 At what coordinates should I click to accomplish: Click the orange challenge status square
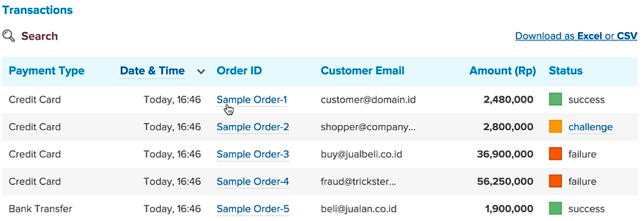pyautogui.click(x=555, y=127)
